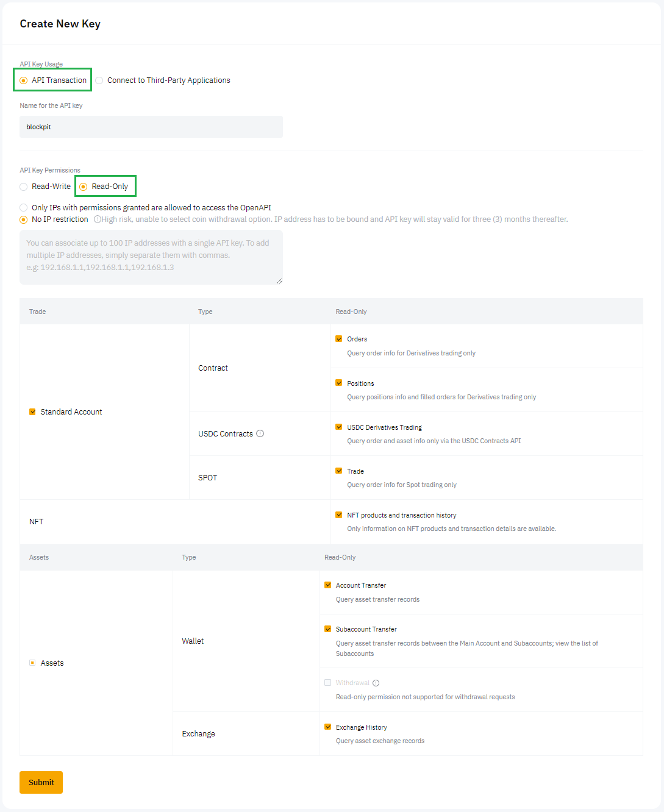Select Read-Only permission option
This screenshot has height=812, width=664.
coord(84,187)
